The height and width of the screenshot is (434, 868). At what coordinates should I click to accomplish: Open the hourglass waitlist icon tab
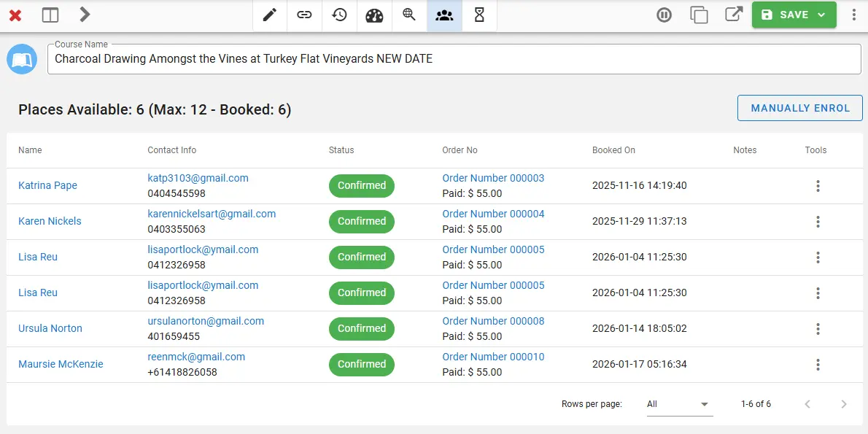479,15
